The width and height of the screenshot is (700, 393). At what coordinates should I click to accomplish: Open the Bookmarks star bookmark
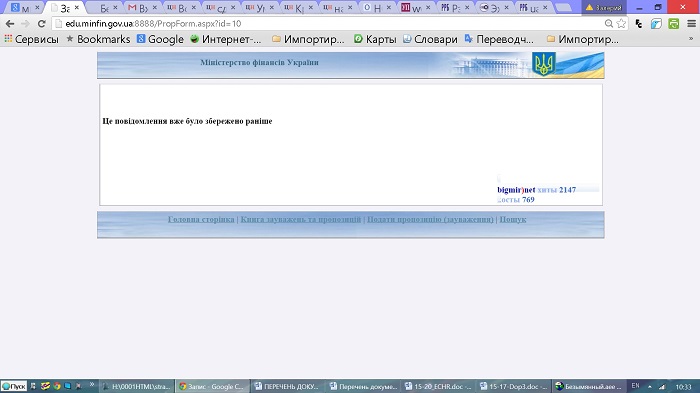[98, 39]
